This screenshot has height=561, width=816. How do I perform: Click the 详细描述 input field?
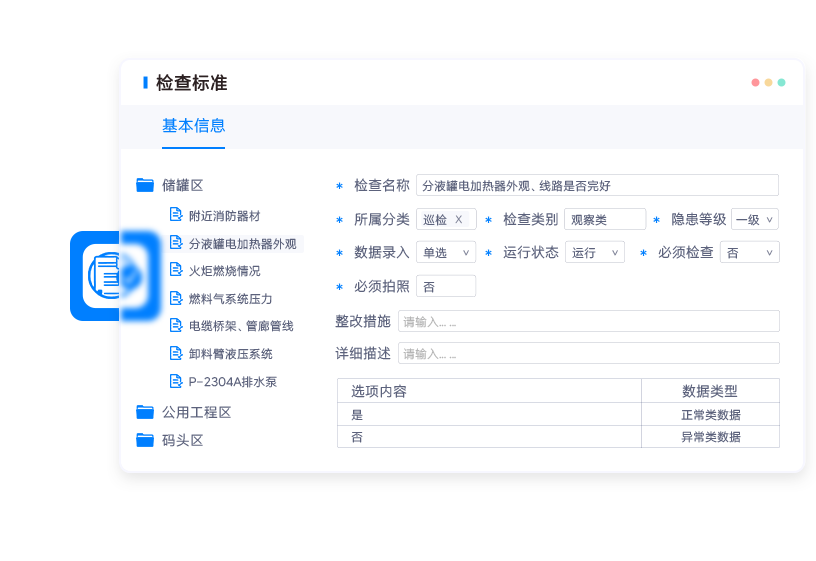[588, 354]
